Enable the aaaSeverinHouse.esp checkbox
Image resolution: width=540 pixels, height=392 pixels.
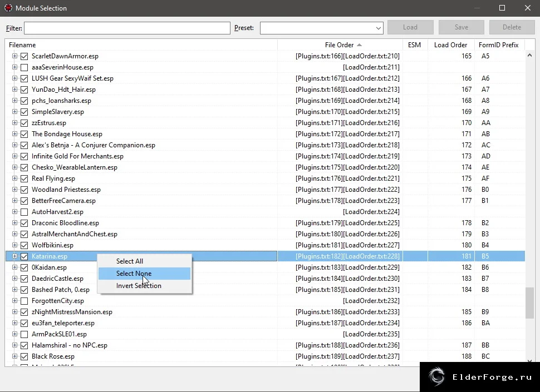24,67
